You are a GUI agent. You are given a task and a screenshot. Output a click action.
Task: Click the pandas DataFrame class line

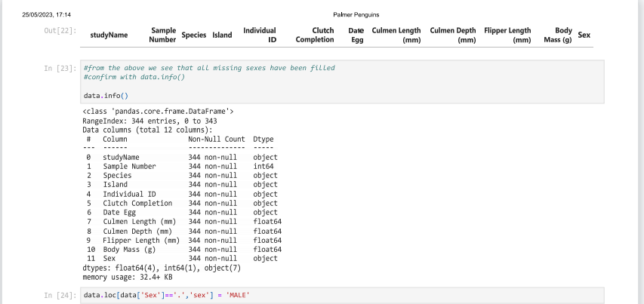click(158, 112)
